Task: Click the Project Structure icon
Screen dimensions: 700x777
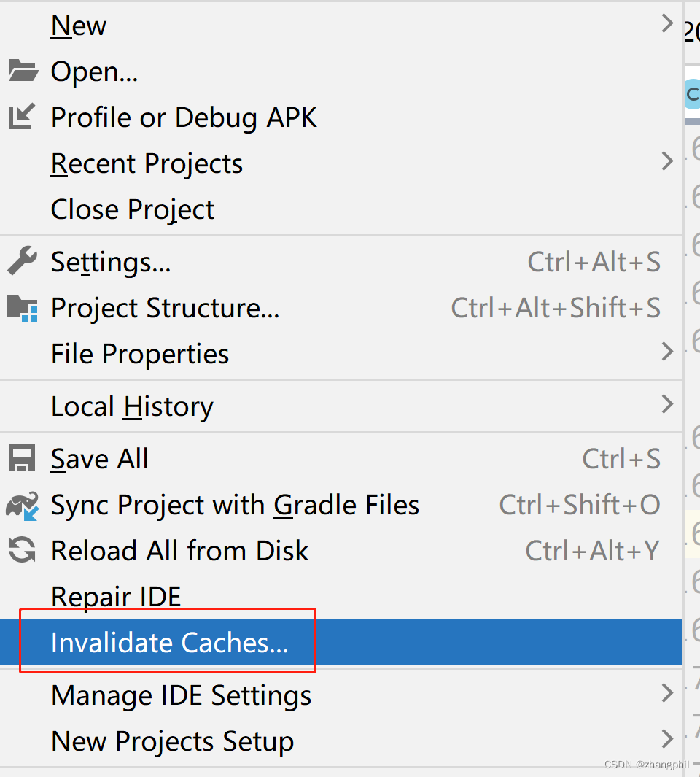Action: 22,307
